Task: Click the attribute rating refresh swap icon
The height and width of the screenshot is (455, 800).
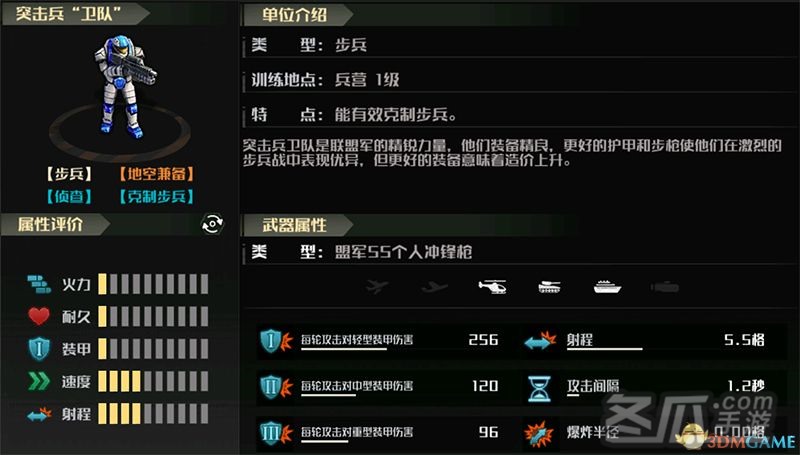Action: (x=212, y=224)
